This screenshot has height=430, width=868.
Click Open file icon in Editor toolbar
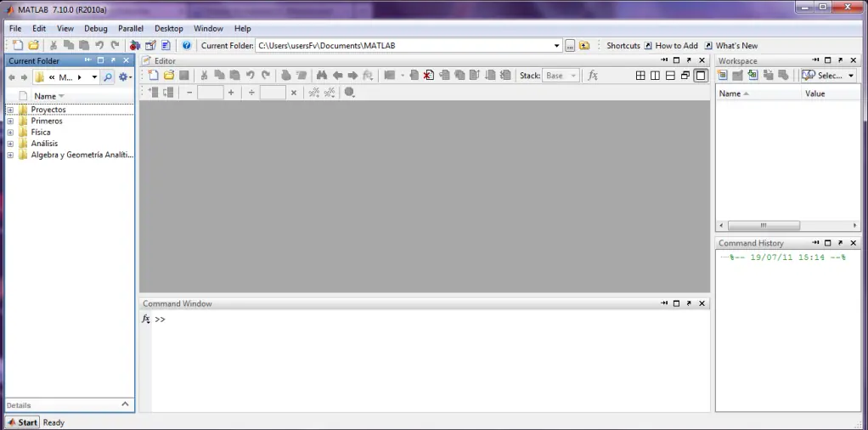coord(169,76)
